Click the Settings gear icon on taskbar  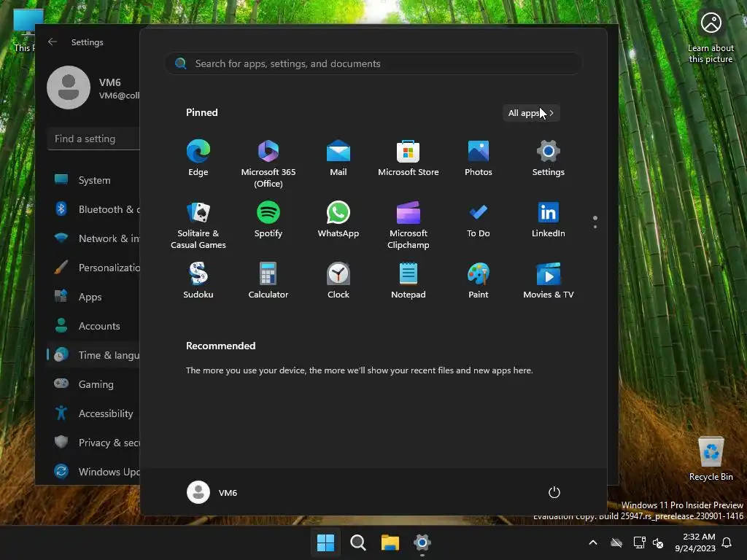coord(422,542)
